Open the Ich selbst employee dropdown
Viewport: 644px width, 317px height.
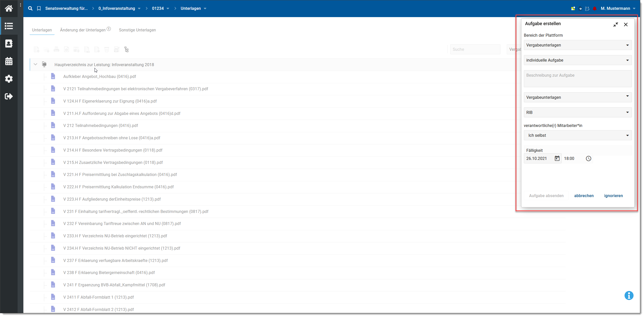pos(577,135)
